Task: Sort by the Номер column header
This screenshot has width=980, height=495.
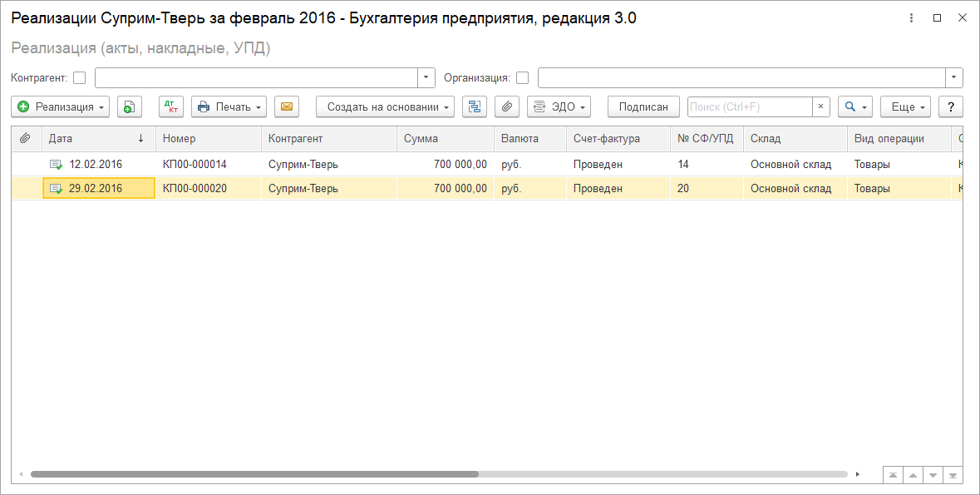Action: [x=208, y=138]
